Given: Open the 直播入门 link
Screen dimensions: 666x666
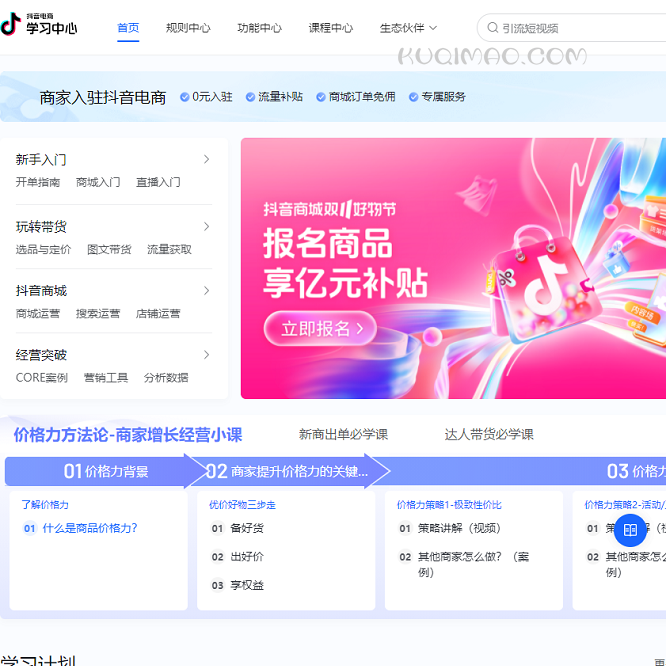Looking at the screenshot, I should pos(158,182).
